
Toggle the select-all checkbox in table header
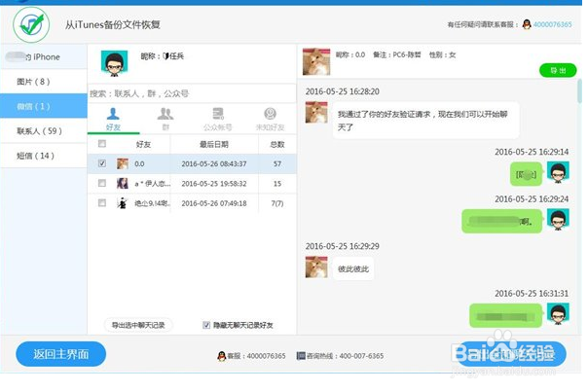pos(102,144)
